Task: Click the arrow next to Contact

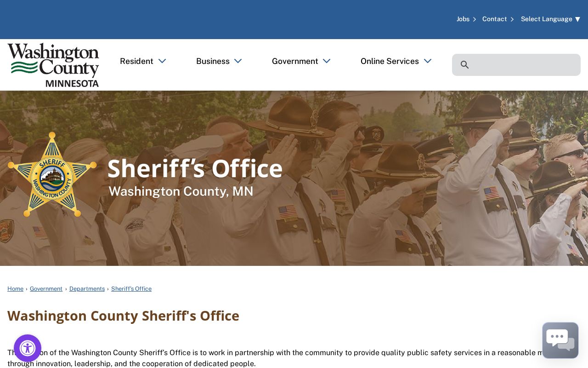Action: point(512,19)
